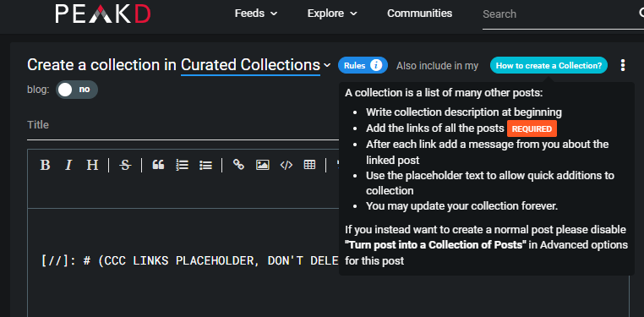Viewport: 644px width, 317px height.
Task: Click the CCC LINKS PLACEHOLDER text line
Action: 189,260
